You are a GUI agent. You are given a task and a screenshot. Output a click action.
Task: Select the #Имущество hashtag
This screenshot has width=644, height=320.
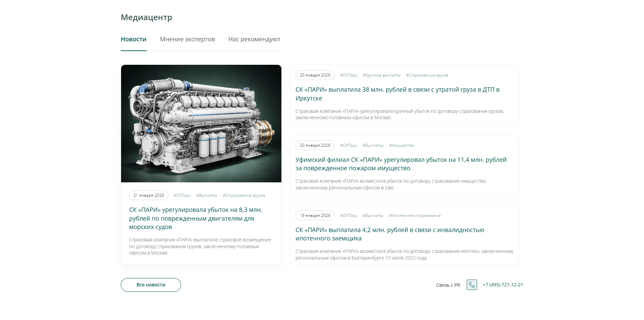click(401, 145)
